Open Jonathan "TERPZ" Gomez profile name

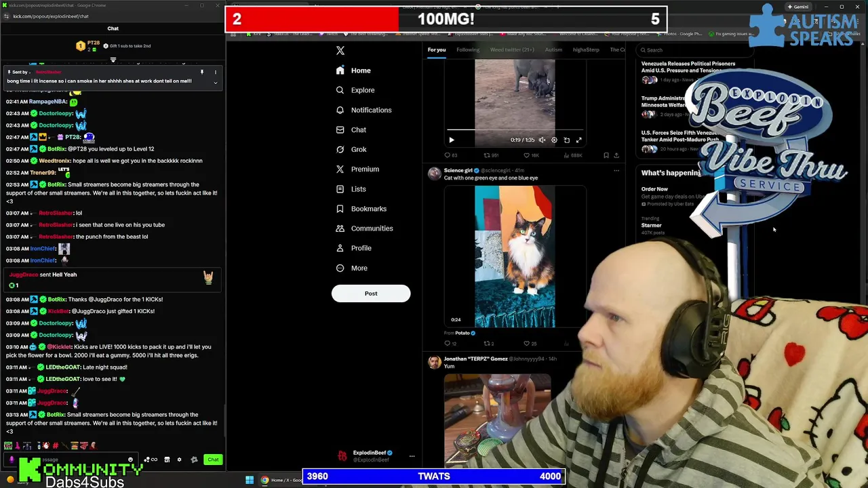click(475, 359)
